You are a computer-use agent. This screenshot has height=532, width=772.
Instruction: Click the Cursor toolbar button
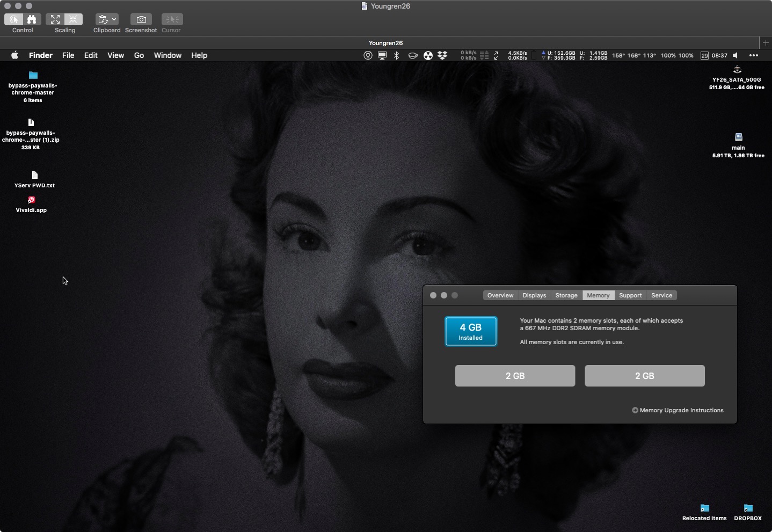172,19
